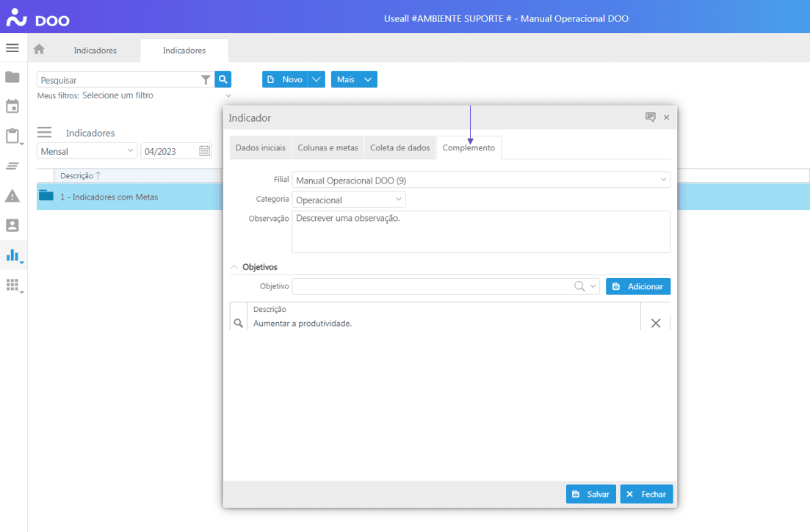Click into the Observação text area
The height and width of the screenshot is (532, 810).
(480, 232)
